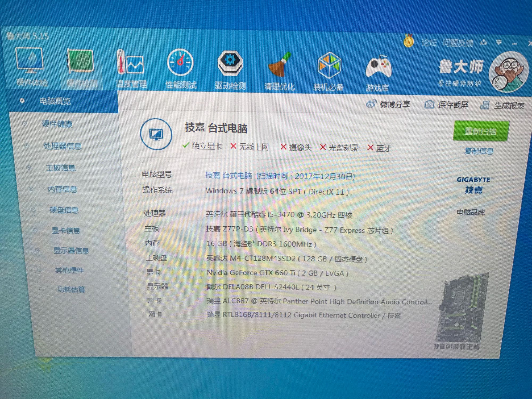Click the 电脑品牌 label
Viewport: 532px width, 399px height.
471,212
